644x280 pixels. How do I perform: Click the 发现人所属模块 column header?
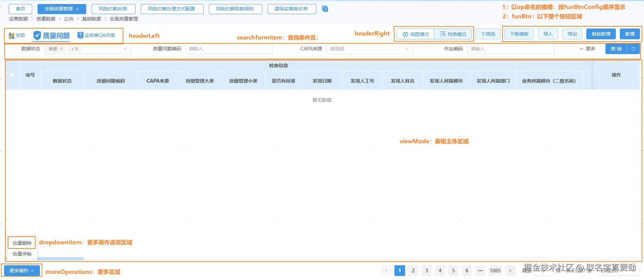[x=446, y=81]
